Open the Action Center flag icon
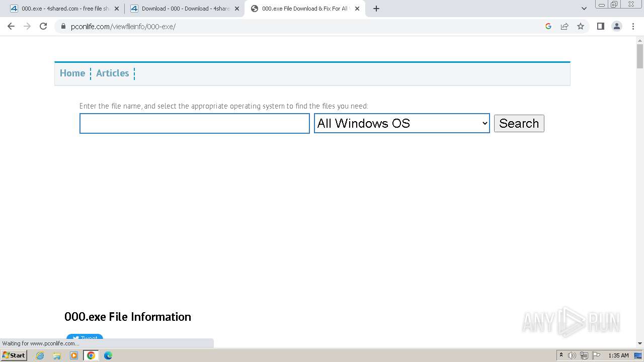 (x=596, y=355)
